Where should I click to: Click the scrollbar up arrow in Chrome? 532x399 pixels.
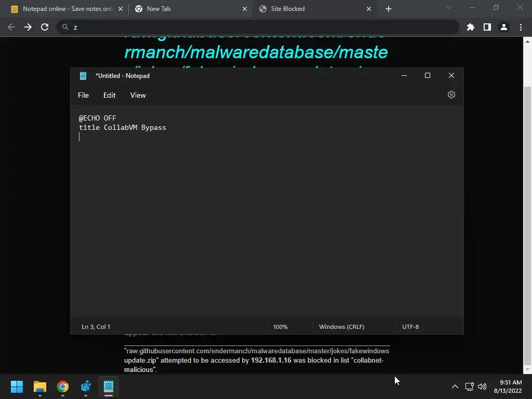coord(527,42)
